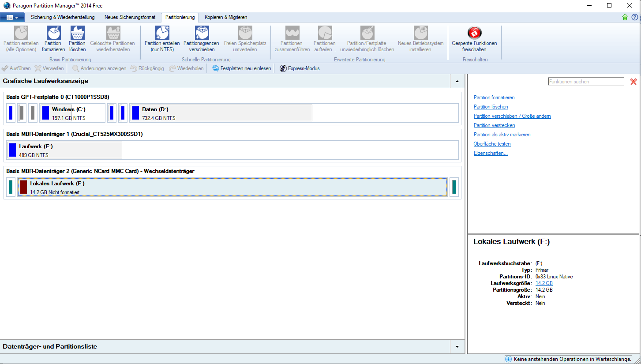Click Festplatten neu einlesen
Screen dimensions: 641x364
(x=241, y=68)
